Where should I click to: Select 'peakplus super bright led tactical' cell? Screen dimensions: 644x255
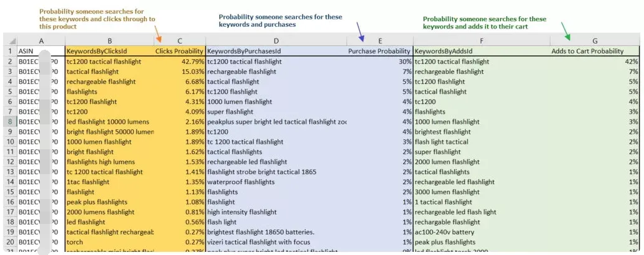coord(276,121)
